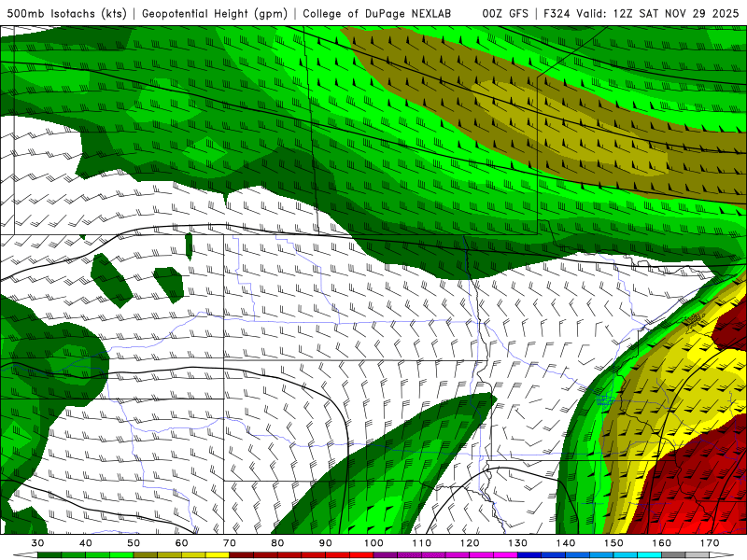Click the bright yellow swatch just before 70
Screen dimensions: 747x560
(218, 555)
